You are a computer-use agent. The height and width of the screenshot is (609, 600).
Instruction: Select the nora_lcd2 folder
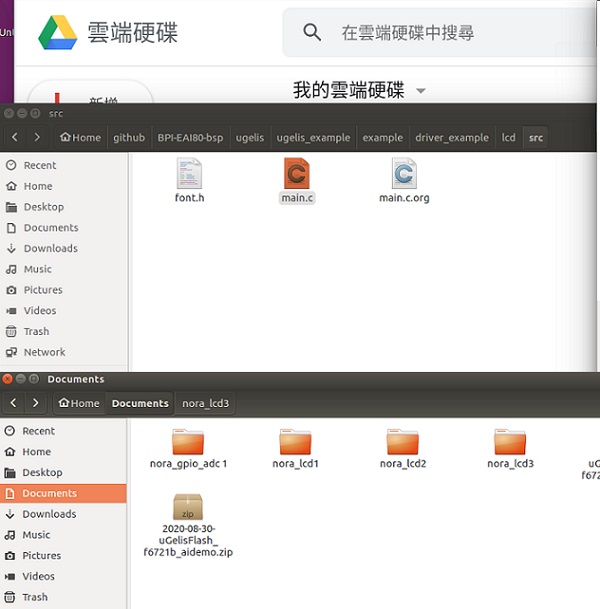click(x=403, y=443)
